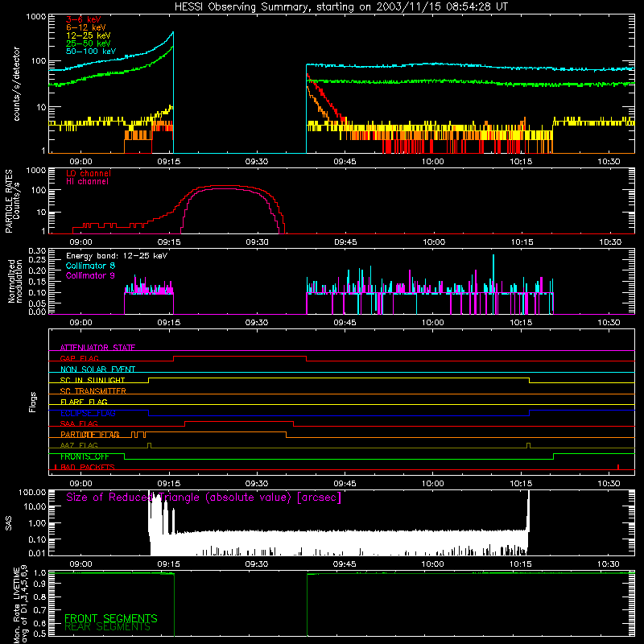Click the PARTICLE RATES axis title
Viewport: 644px width, 644px height.
(9, 201)
